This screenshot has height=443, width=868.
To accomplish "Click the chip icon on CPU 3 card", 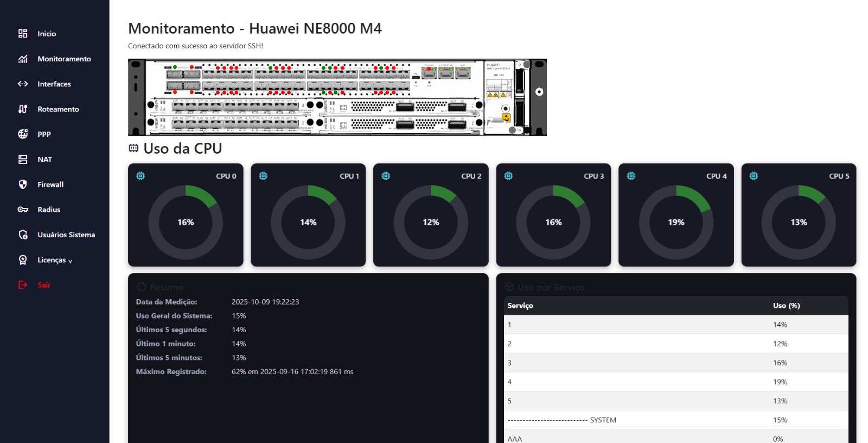I will [508, 176].
